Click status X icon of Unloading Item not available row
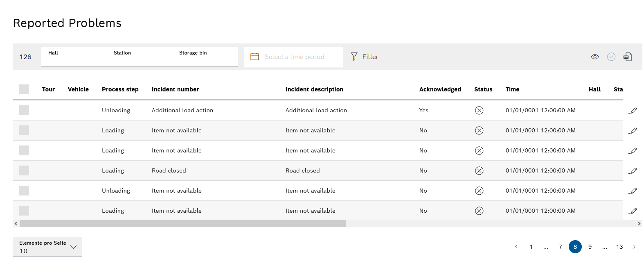The width and height of the screenshot is (644, 259). tap(479, 191)
